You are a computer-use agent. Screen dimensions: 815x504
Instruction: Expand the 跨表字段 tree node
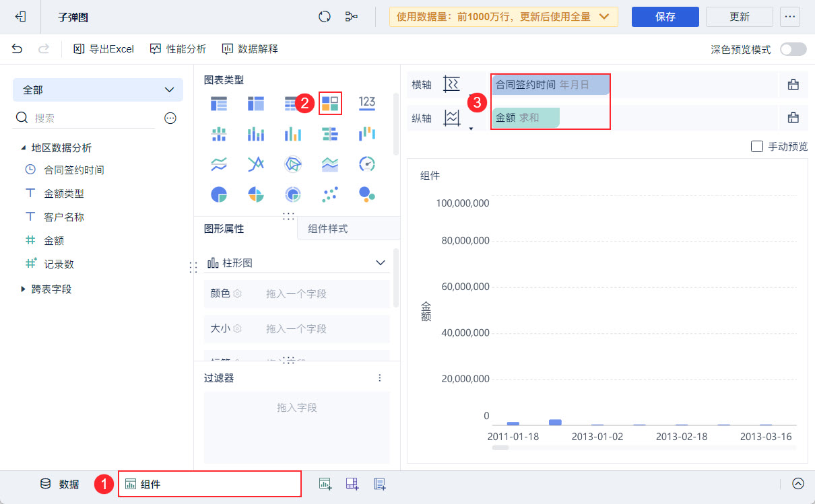tap(24, 289)
